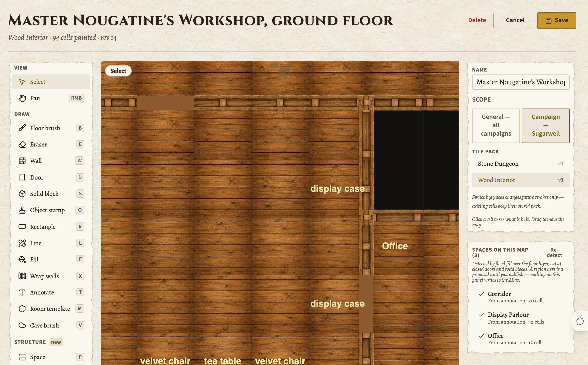Viewport: 588px width, 365px height.
Task: Click the Delete button
Action: (x=477, y=20)
